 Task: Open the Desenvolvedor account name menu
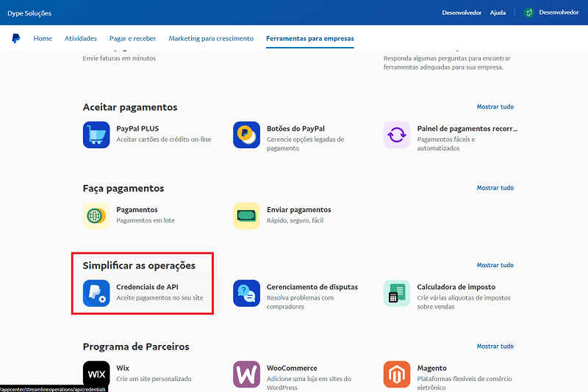click(x=559, y=12)
